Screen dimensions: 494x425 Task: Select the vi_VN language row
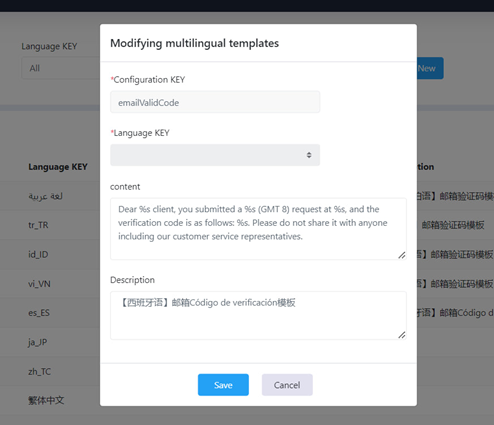click(x=39, y=284)
